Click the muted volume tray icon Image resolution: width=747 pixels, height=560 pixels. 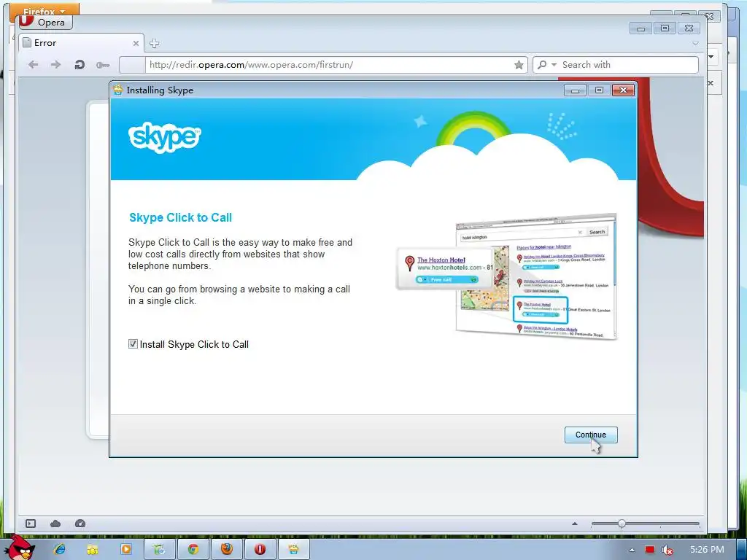[667, 550]
